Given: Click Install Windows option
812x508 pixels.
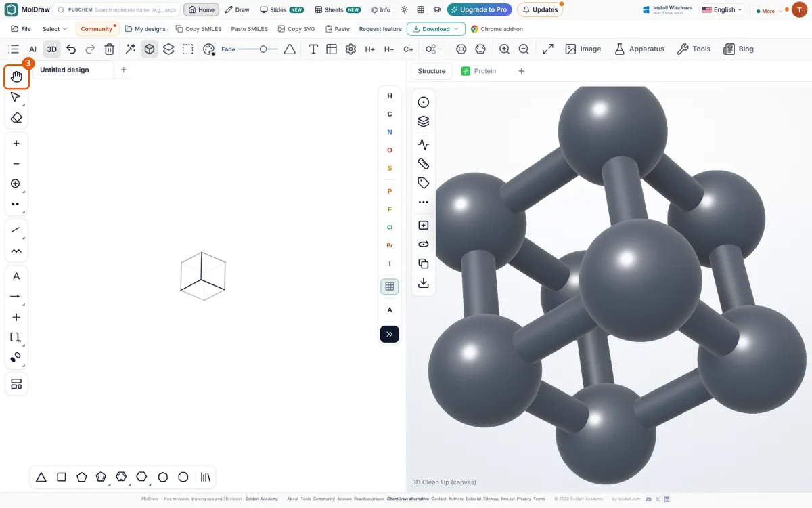Looking at the screenshot, I should click(x=667, y=10).
